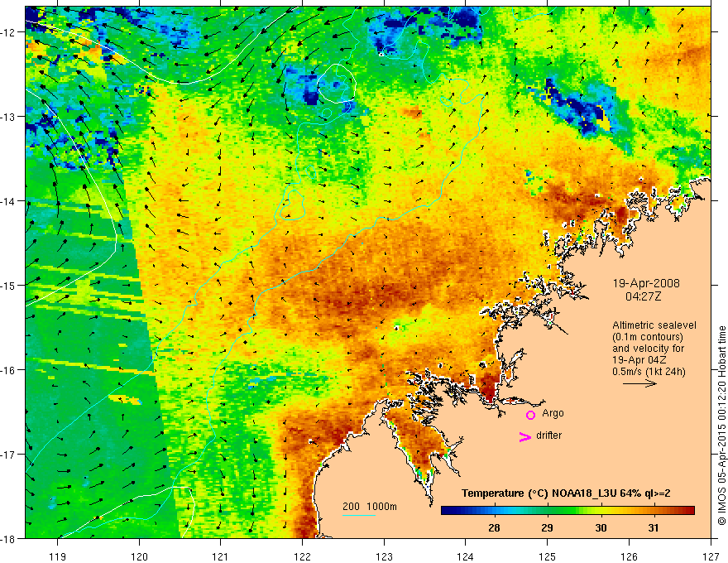Click the 'drifter' legend label
This screenshot has height=563, width=728.
coord(548,435)
